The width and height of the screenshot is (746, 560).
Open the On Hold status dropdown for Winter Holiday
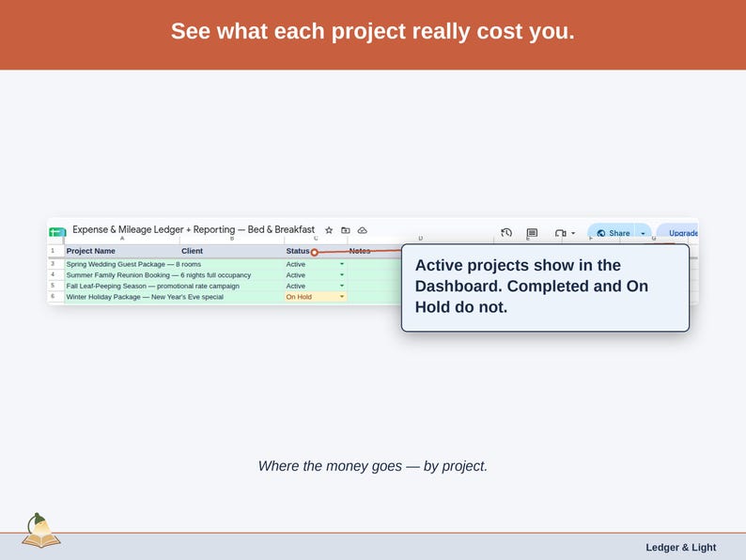tap(342, 297)
